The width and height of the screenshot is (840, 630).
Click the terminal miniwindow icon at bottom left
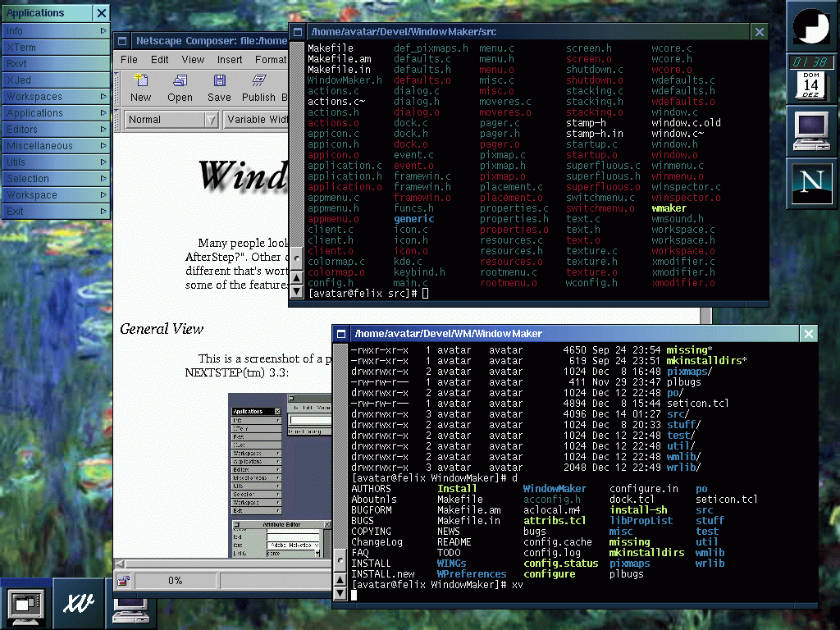point(26,604)
